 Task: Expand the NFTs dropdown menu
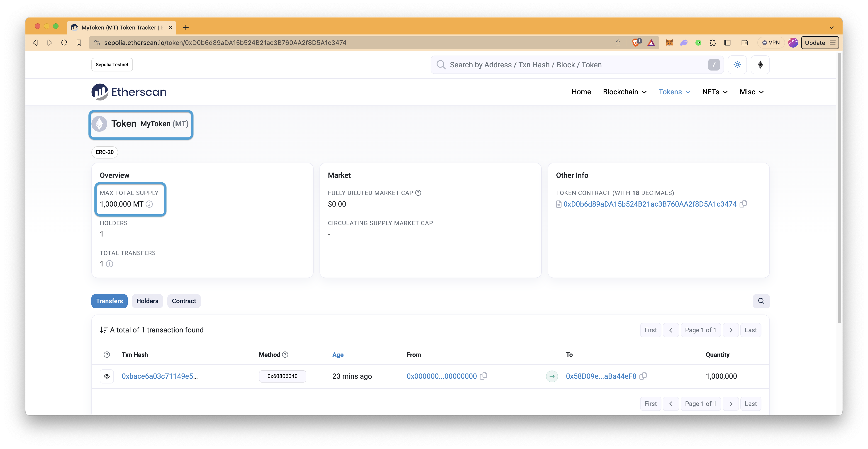pyautogui.click(x=715, y=92)
